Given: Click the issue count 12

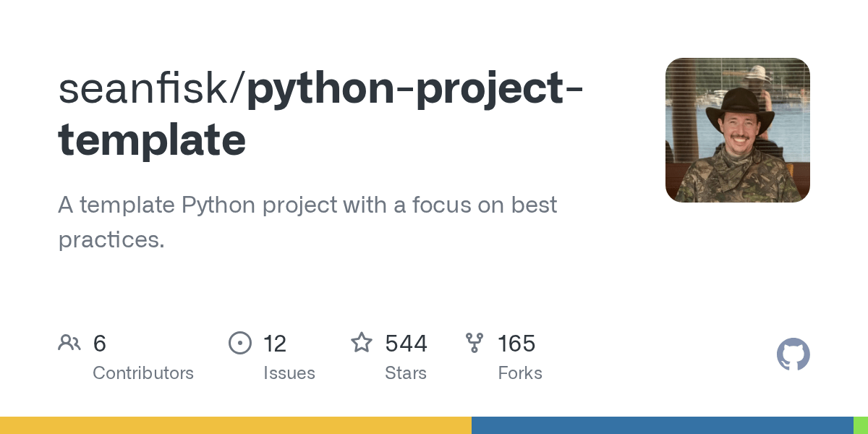Looking at the screenshot, I should [x=275, y=344].
